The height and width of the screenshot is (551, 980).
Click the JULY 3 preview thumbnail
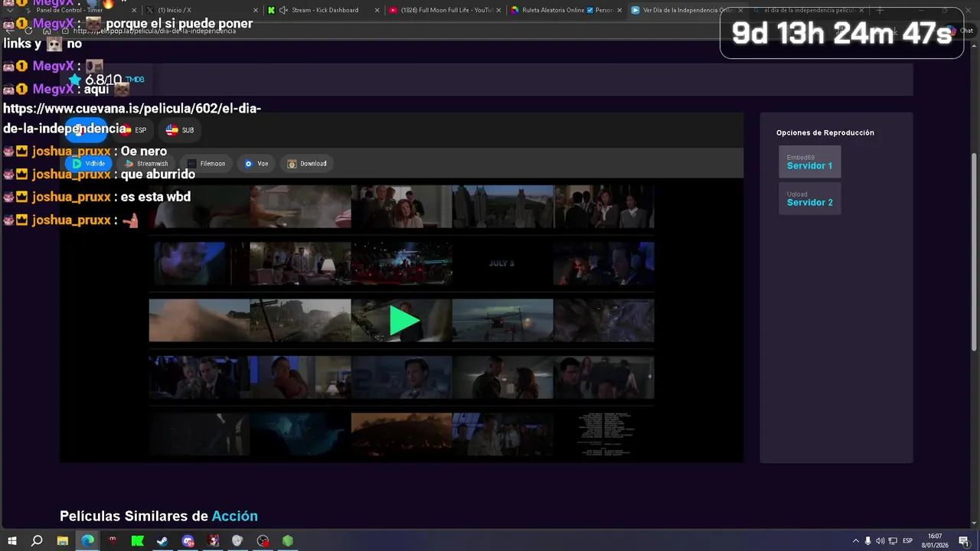coord(502,263)
